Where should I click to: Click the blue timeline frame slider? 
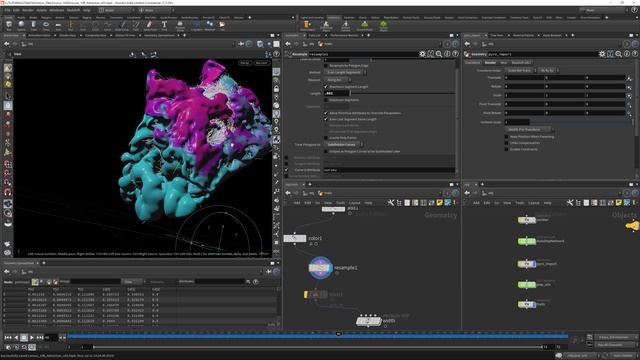pos(318,336)
